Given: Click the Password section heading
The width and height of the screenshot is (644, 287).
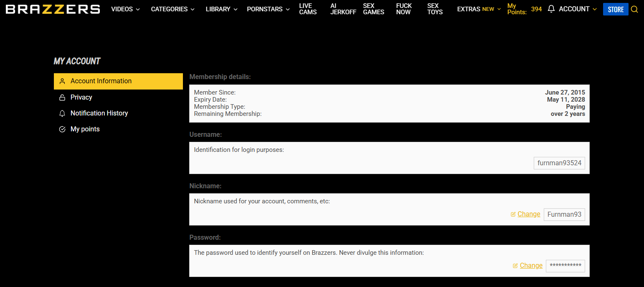Looking at the screenshot, I should (205, 238).
